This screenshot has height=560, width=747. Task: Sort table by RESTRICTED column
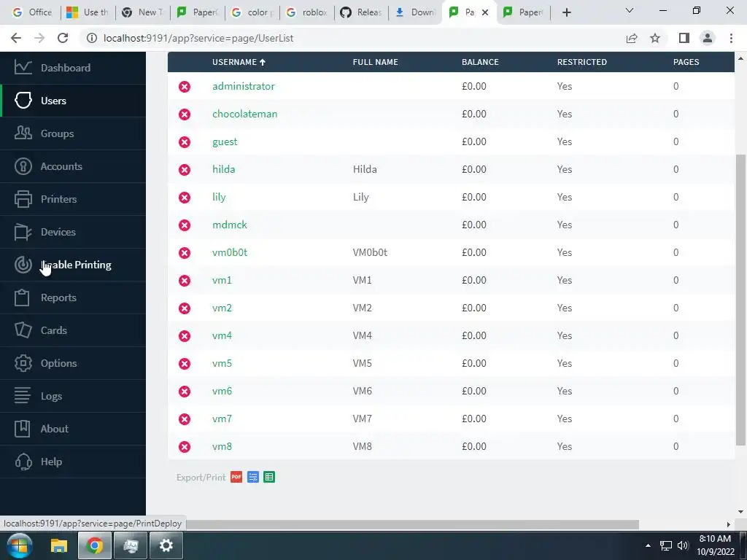pyautogui.click(x=582, y=62)
